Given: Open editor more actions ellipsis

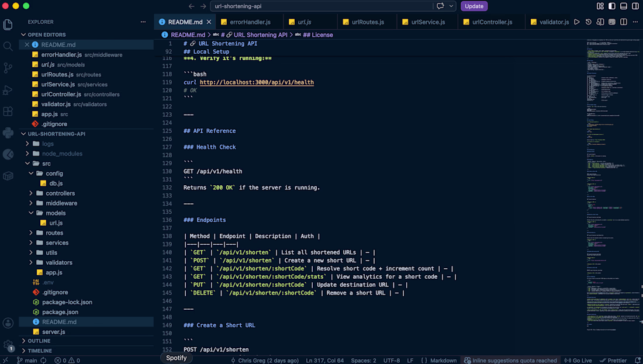Looking at the screenshot, I should [635, 22].
